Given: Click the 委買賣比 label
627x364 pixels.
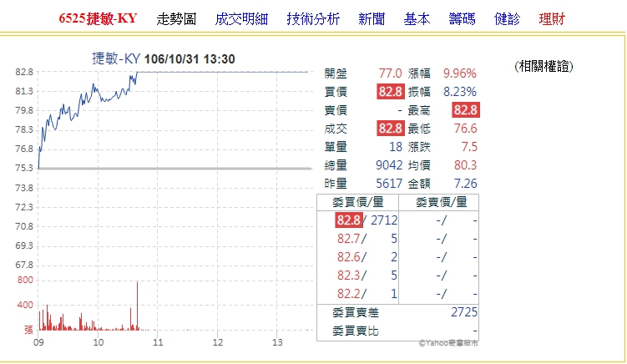Looking at the screenshot, I should pos(356,331).
